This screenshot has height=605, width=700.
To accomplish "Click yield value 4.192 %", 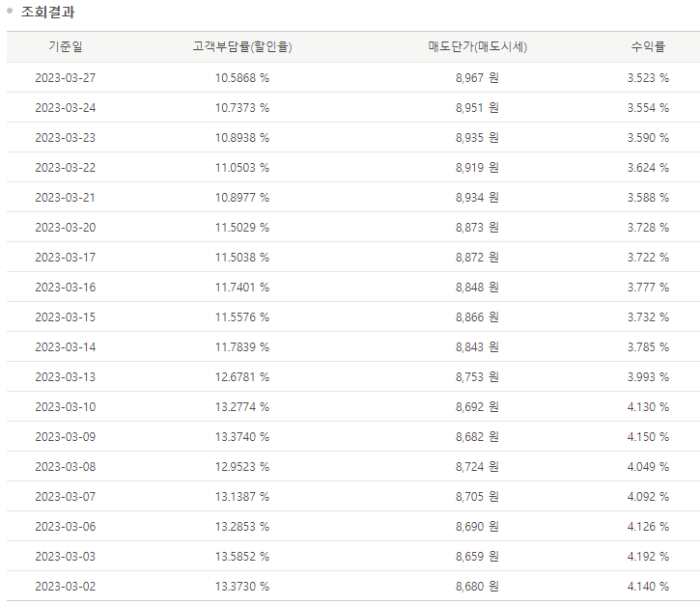I will pyautogui.click(x=648, y=556).
